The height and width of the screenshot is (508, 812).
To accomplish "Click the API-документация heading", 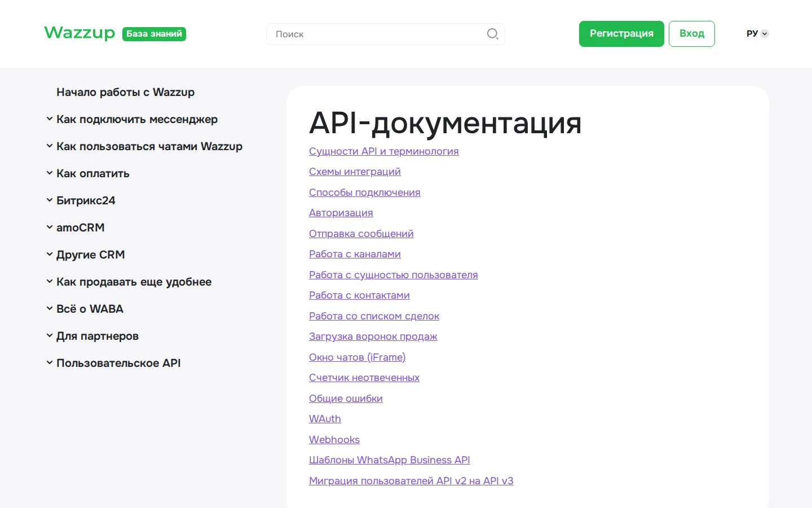I will click(x=445, y=123).
